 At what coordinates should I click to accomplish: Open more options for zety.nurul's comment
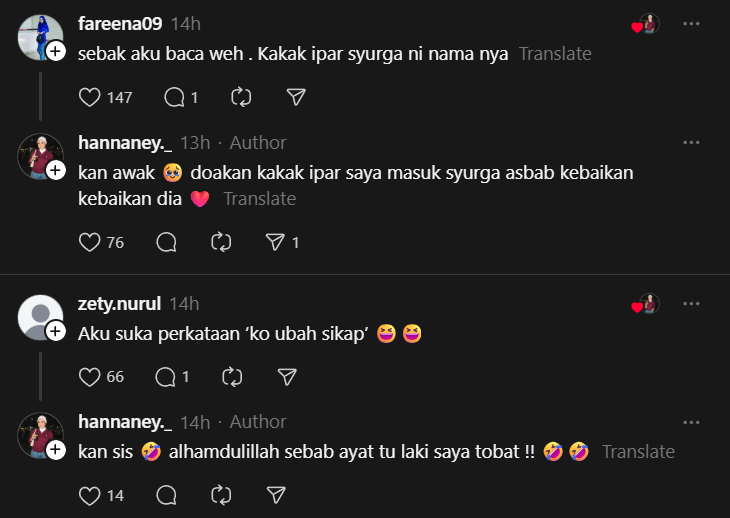[x=691, y=302]
